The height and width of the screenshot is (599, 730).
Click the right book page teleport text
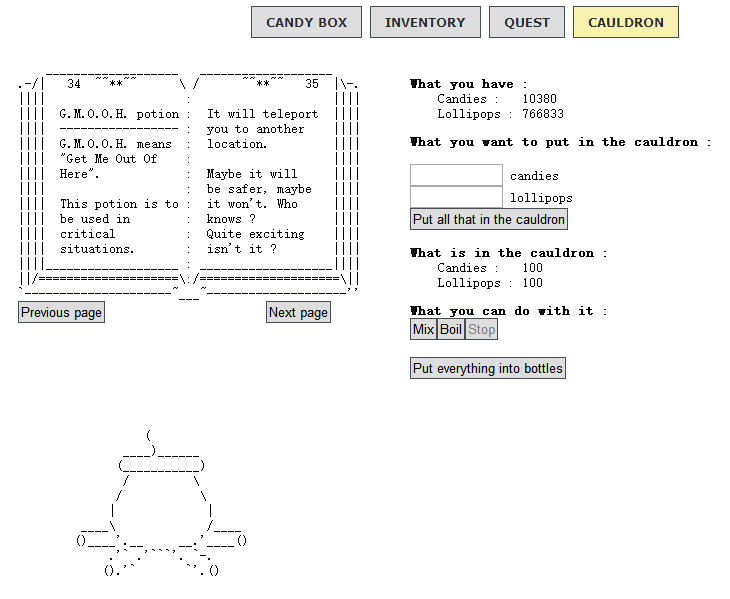(262, 129)
